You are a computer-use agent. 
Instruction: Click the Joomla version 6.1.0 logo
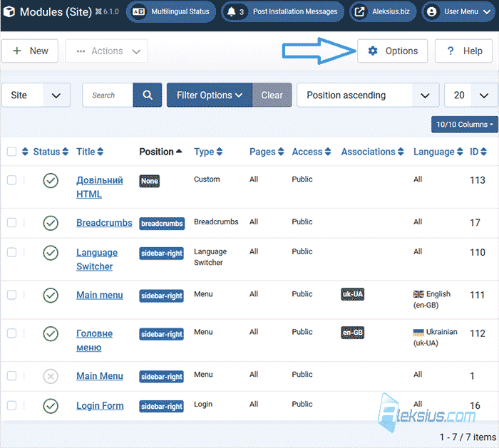[x=107, y=12]
